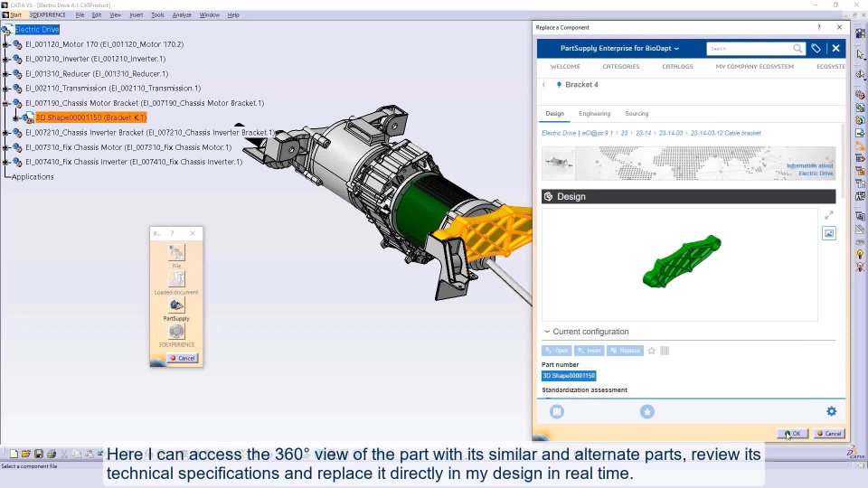
Task: Expand the EI_002110_Transmission tree node
Action: [5, 88]
